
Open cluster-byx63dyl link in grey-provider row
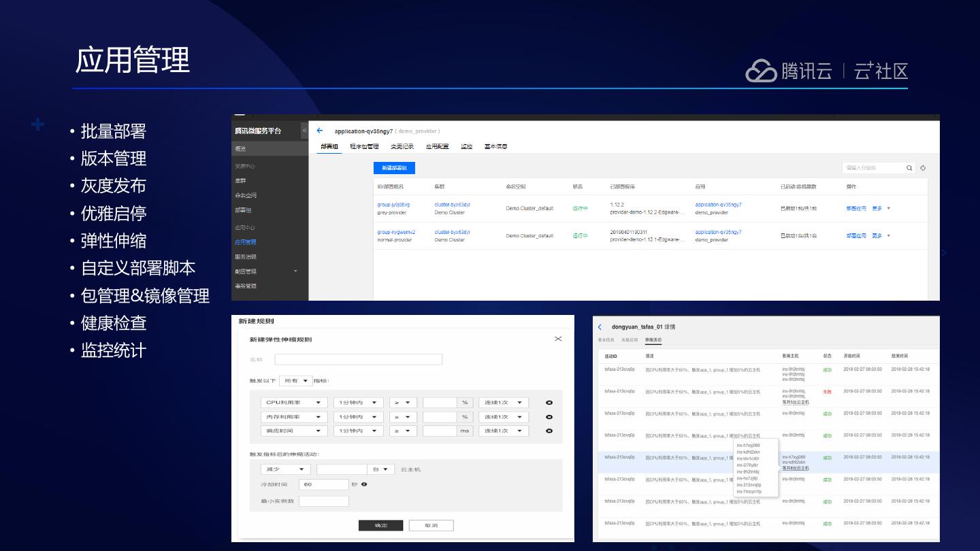tap(452, 205)
